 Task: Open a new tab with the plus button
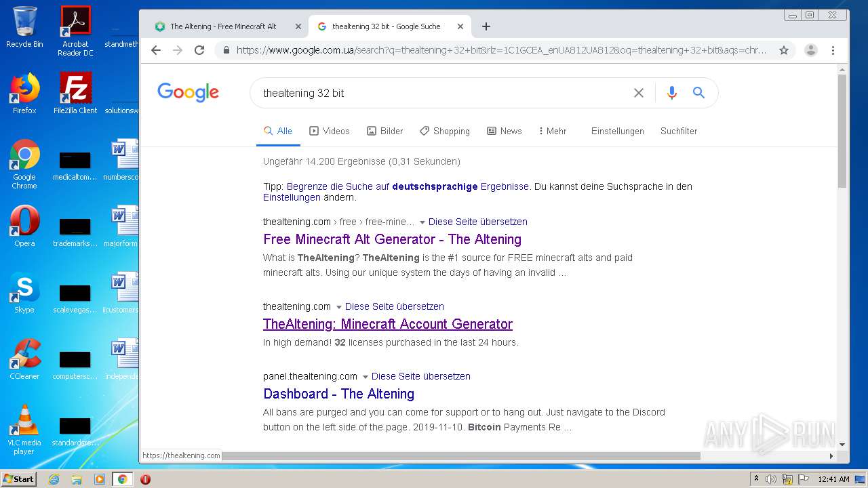pos(486,26)
